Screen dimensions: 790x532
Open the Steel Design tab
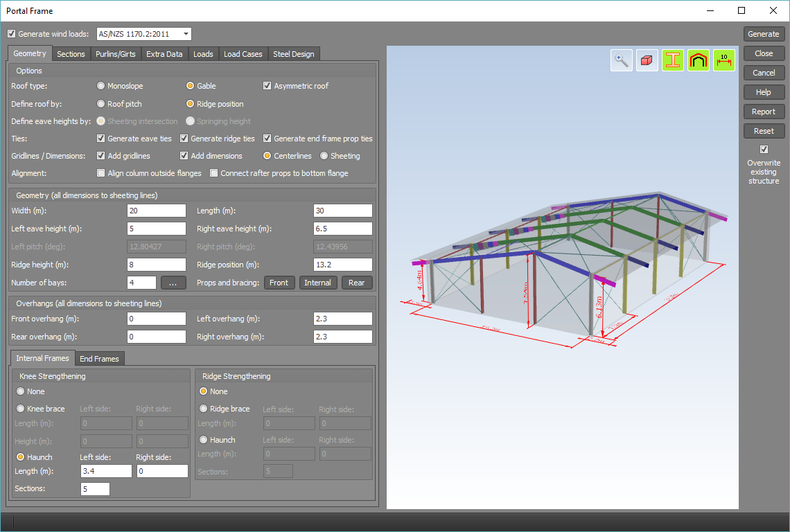click(293, 54)
